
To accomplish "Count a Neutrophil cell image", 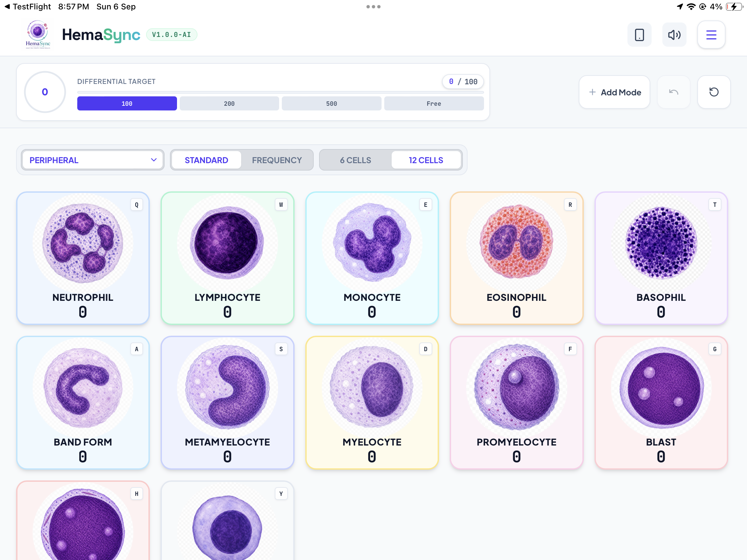I will click(83, 243).
